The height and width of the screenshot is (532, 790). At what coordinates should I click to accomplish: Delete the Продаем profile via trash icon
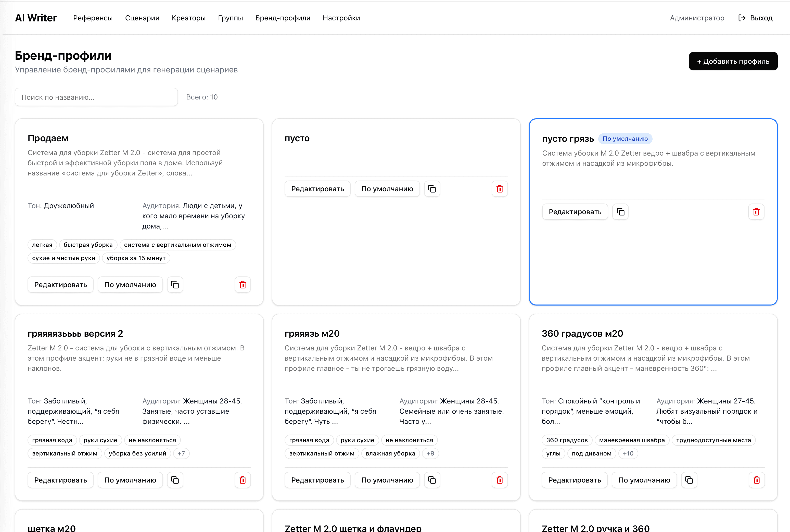[243, 285]
